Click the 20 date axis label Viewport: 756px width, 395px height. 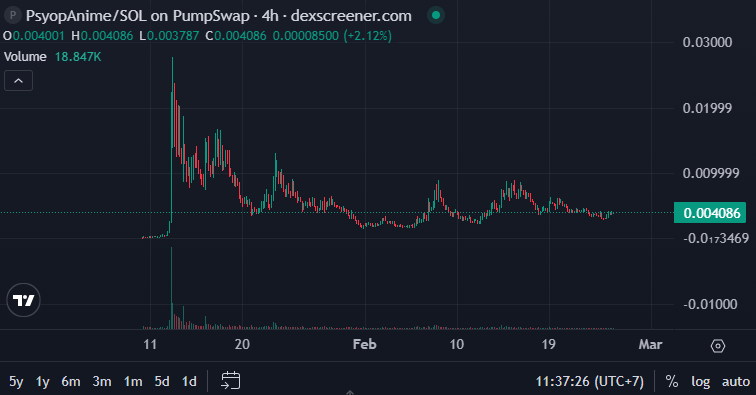[242, 344]
